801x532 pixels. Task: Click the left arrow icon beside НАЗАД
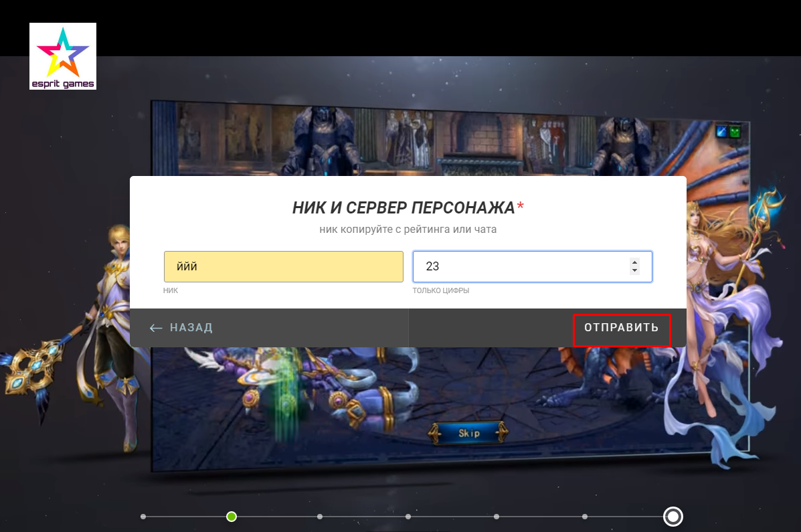tap(156, 328)
